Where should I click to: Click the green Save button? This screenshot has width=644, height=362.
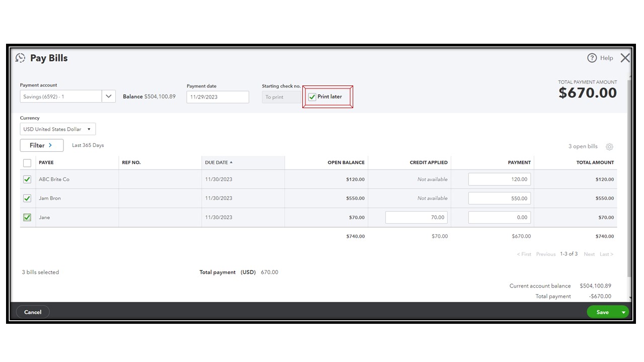(603, 312)
